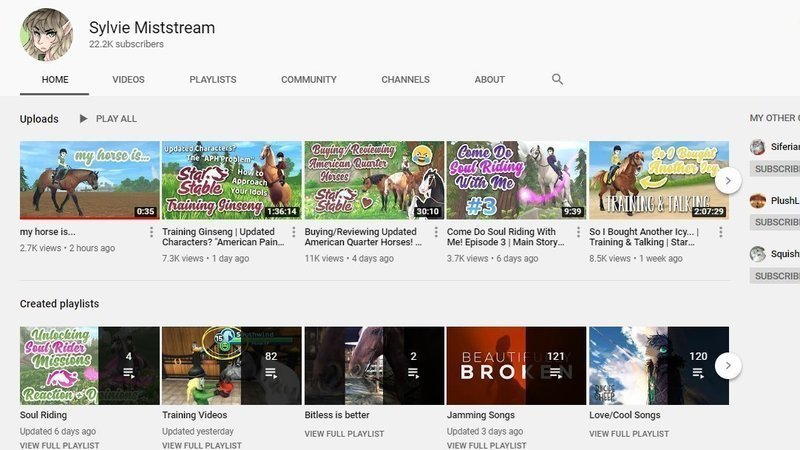Open the Training Videos playlist title
800x450 pixels.
pyautogui.click(x=196, y=415)
